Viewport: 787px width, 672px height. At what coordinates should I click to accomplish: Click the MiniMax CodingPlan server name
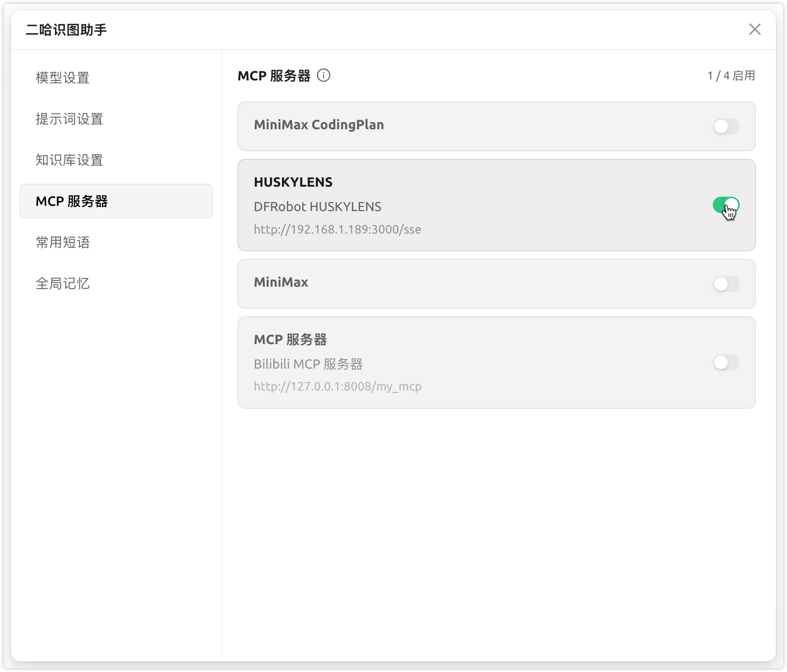319,125
